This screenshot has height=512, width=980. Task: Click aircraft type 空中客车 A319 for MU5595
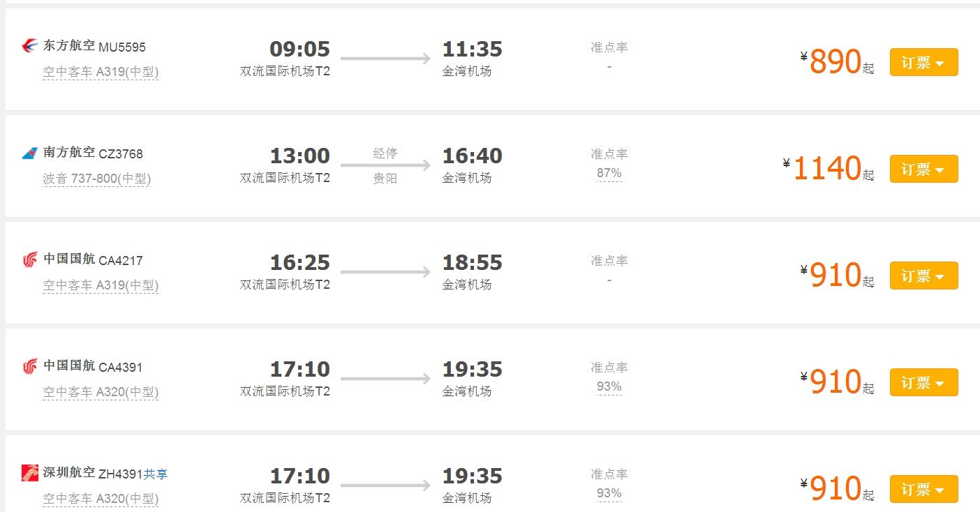point(101,72)
